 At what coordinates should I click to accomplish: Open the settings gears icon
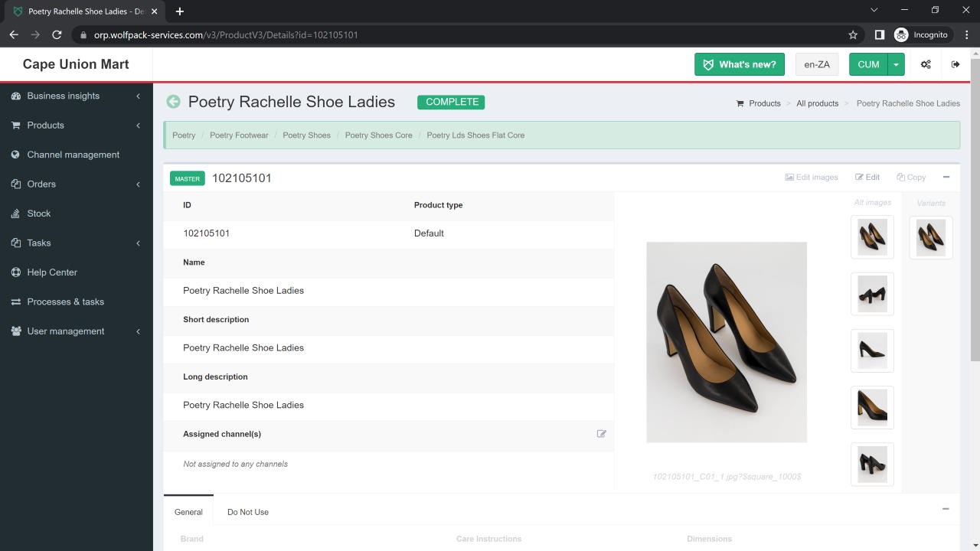pyautogui.click(x=926, y=64)
